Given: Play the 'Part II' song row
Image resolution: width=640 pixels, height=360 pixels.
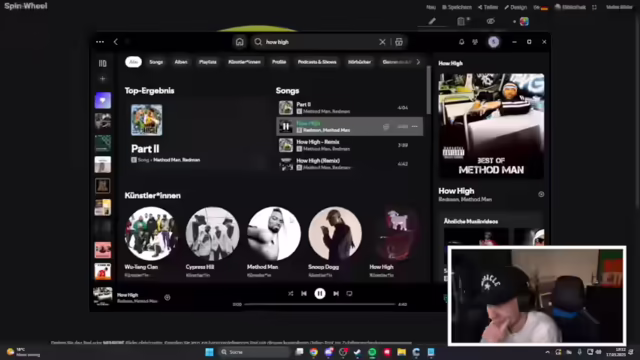Looking at the screenshot, I should (349, 108).
